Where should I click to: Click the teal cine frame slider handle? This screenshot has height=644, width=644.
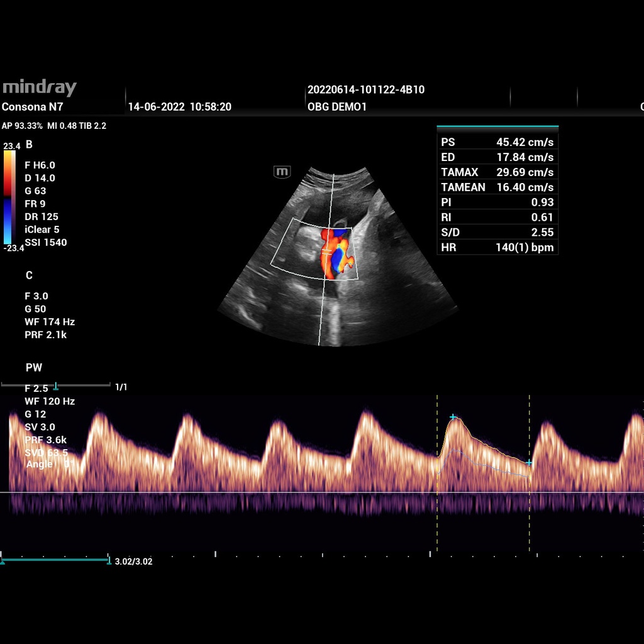click(56, 386)
